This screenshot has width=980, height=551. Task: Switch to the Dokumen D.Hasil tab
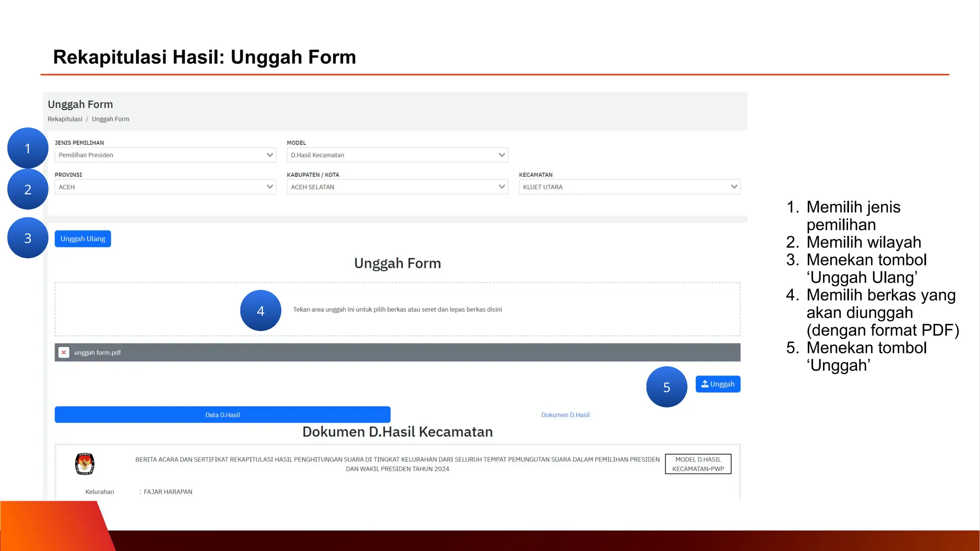[x=565, y=415]
